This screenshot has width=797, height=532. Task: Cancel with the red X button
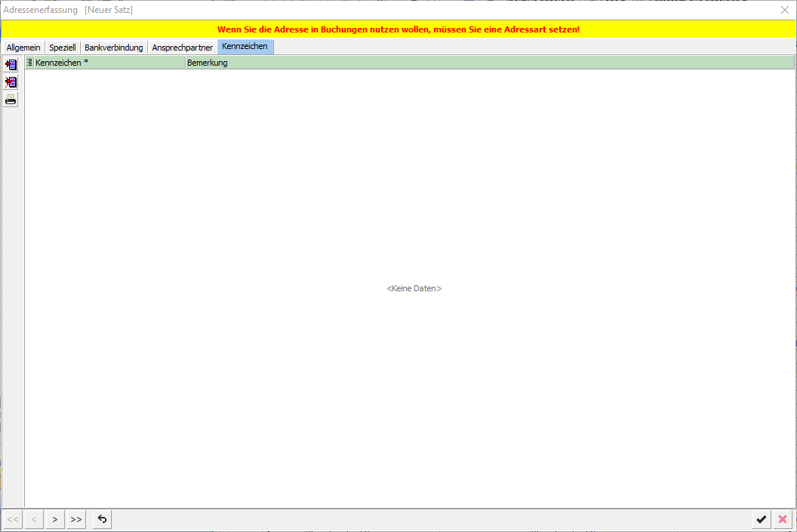point(783,519)
